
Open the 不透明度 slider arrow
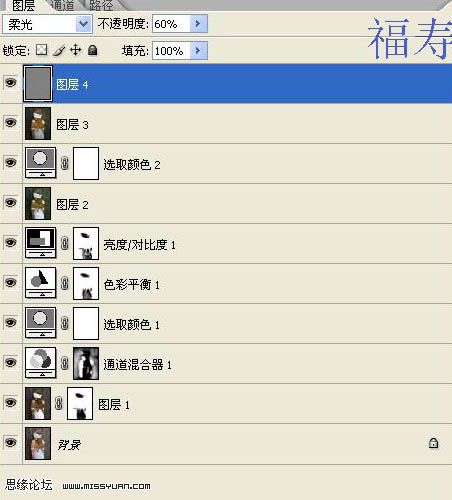[198, 24]
